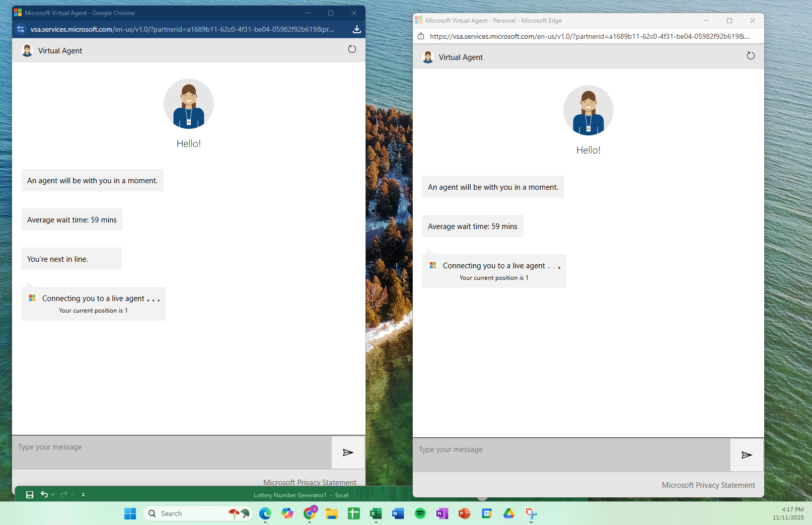
Task: Launch Copilot from the taskbar
Action: [x=287, y=513]
